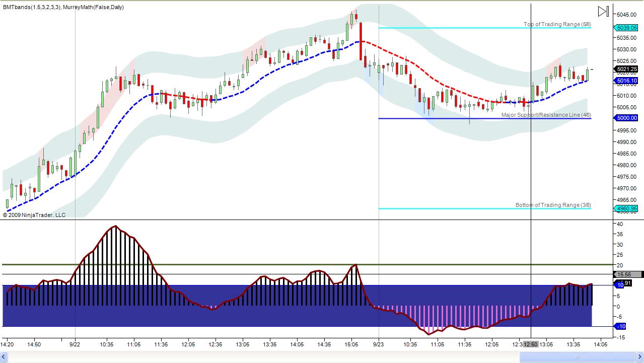
Task: Click the 9/23 date label on time axis
Action: click(379, 344)
